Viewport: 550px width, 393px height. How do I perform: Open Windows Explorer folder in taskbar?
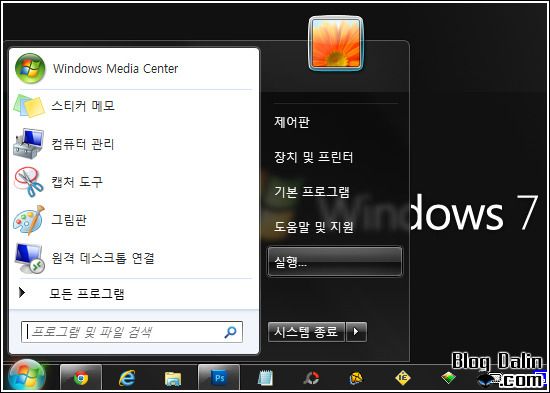pos(173,378)
